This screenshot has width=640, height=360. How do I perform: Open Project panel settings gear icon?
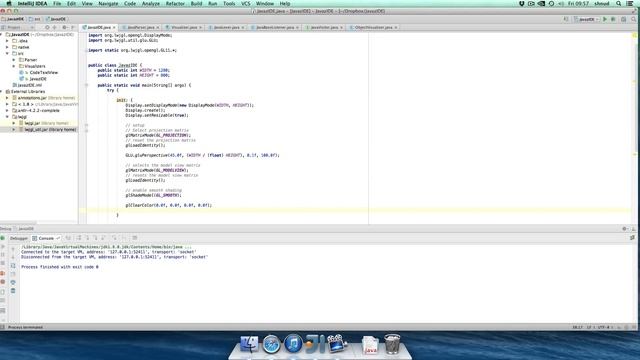point(64,27)
